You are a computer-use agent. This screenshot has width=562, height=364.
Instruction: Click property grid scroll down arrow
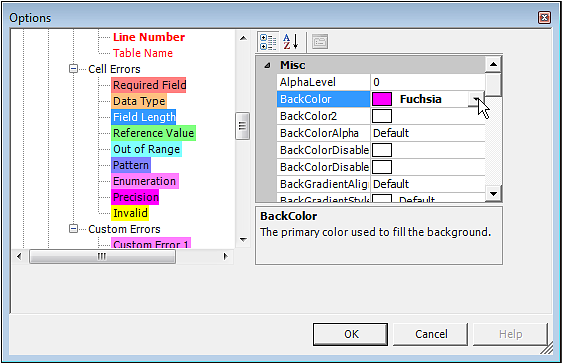click(494, 194)
